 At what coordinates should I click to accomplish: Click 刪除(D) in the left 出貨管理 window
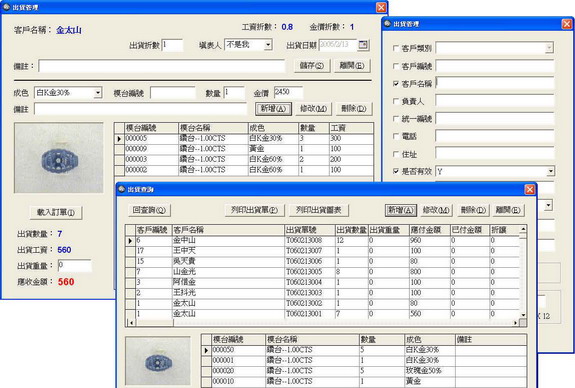click(x=354, y=109)
